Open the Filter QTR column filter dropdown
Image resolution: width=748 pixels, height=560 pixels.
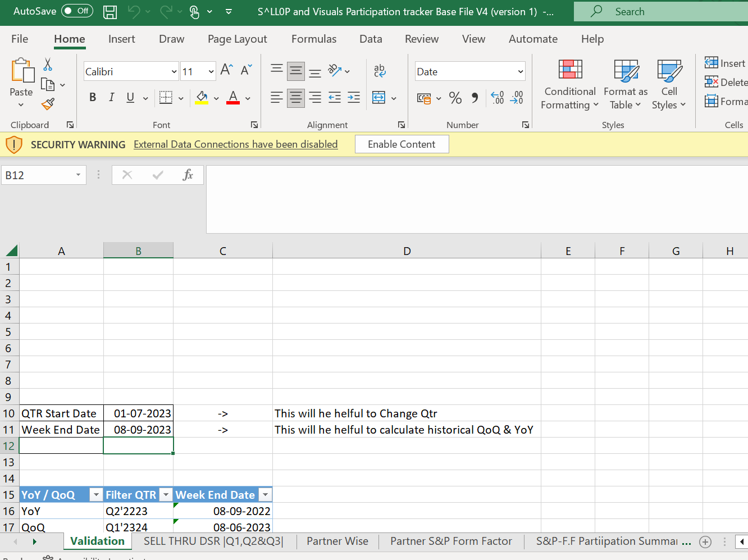tap(166, 495)
